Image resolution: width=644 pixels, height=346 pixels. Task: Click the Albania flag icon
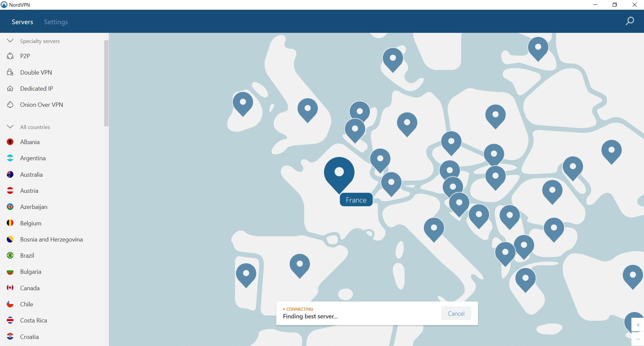(x=10, y=142)
